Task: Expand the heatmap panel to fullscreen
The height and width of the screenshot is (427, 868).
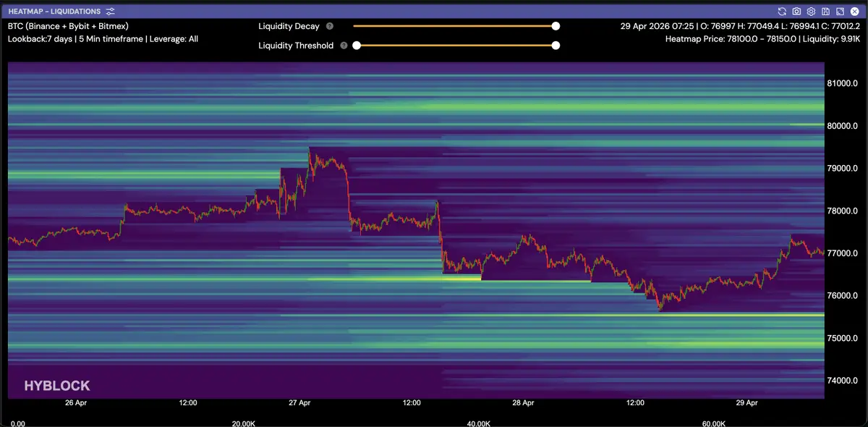Action: pyautogui.click(x=840, y=12)
